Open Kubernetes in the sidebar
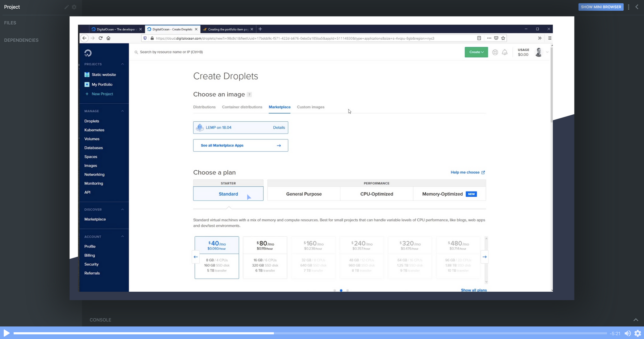This screenshot has width=644, height=339. click(94, 130)
